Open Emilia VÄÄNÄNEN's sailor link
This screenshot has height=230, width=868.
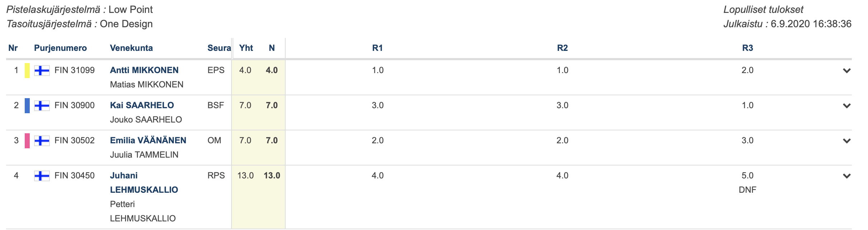point(148,140)
